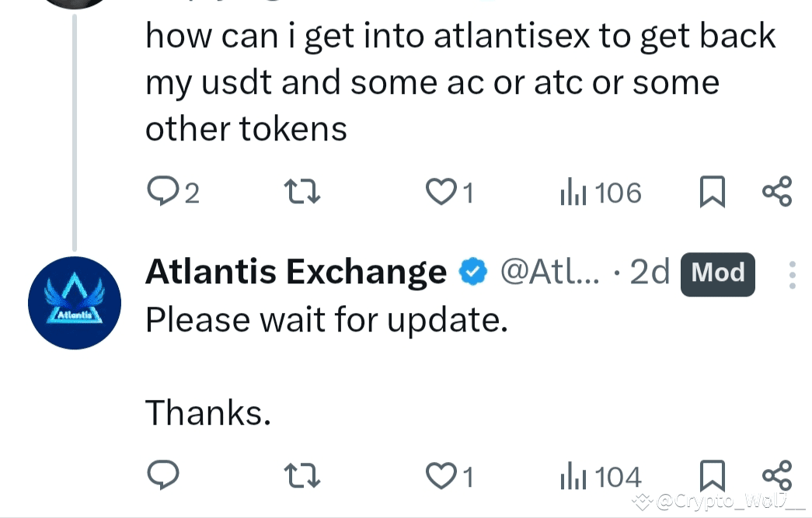
Task: Share the Atlantis Exchange reply
Action: [x=777, y=475]
